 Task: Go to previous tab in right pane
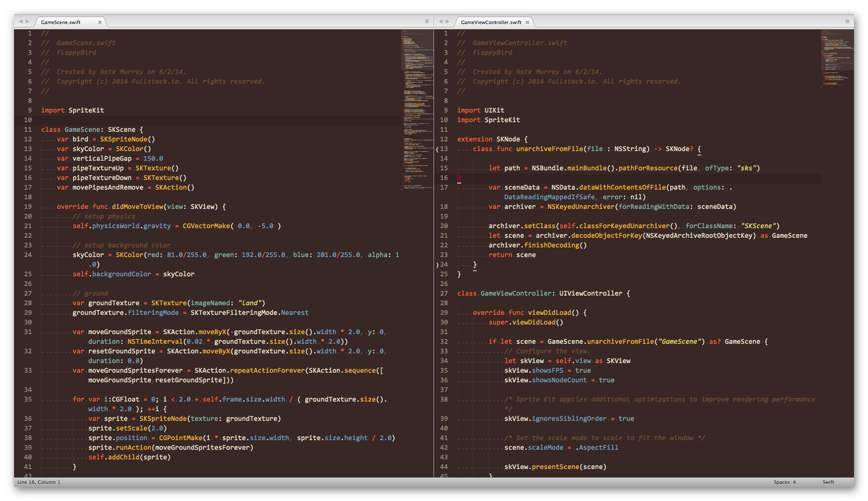coord(441,21)
